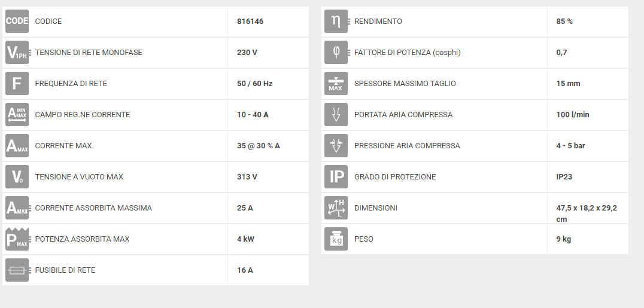Click the Pmax absorbed power icon
The width and height of the screenshot is (644, 308).
click(x=18, y=239)
